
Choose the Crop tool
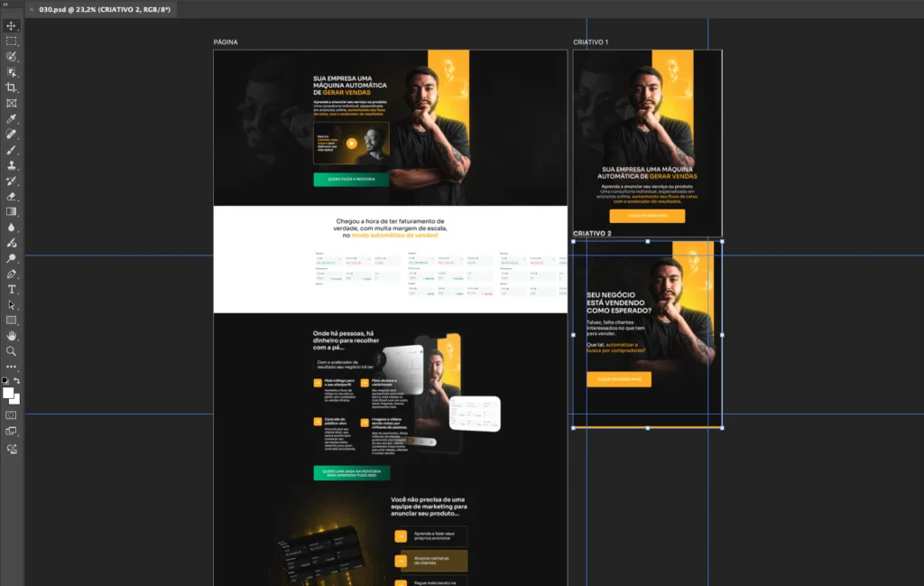point(12,88)
